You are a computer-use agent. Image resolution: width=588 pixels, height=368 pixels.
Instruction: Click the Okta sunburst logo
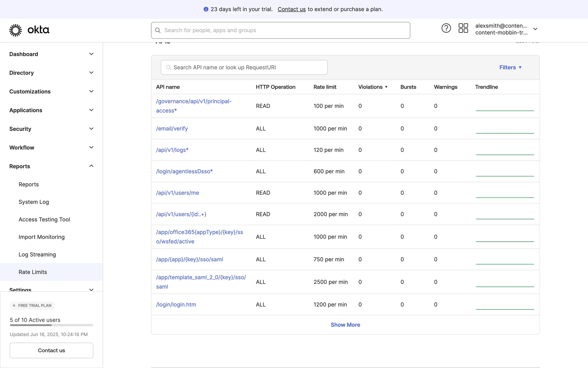(x=15, y=30)
